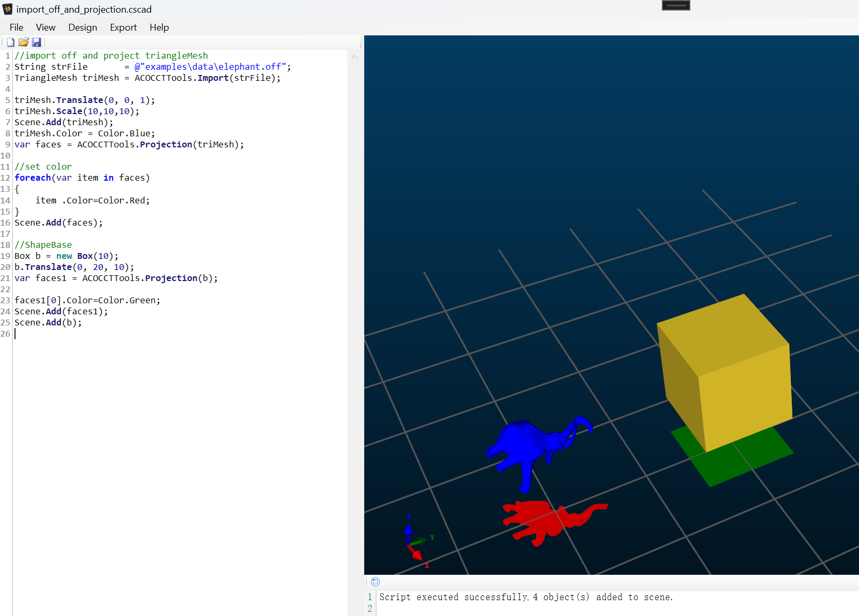Screen dimensions: 859x616
Task: Click 'Scene.Add(faces1);' line
Action: coord(61,312)
